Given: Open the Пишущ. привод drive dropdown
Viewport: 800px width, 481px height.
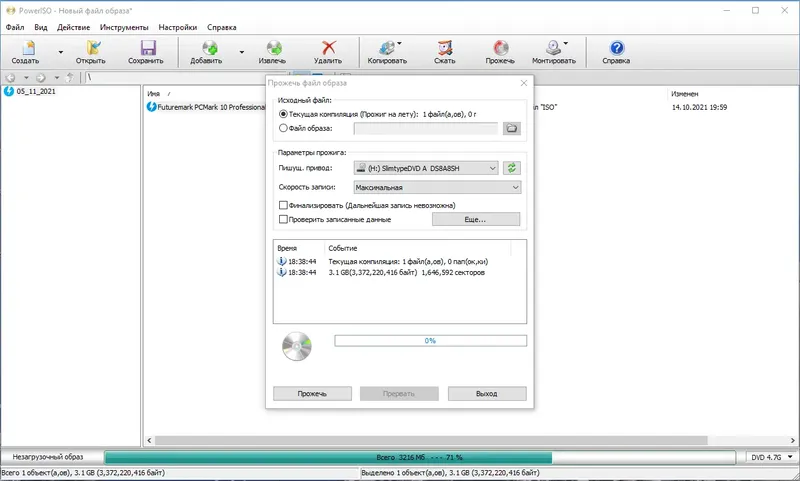Looking at the screenshot, I should coord(426,168).
